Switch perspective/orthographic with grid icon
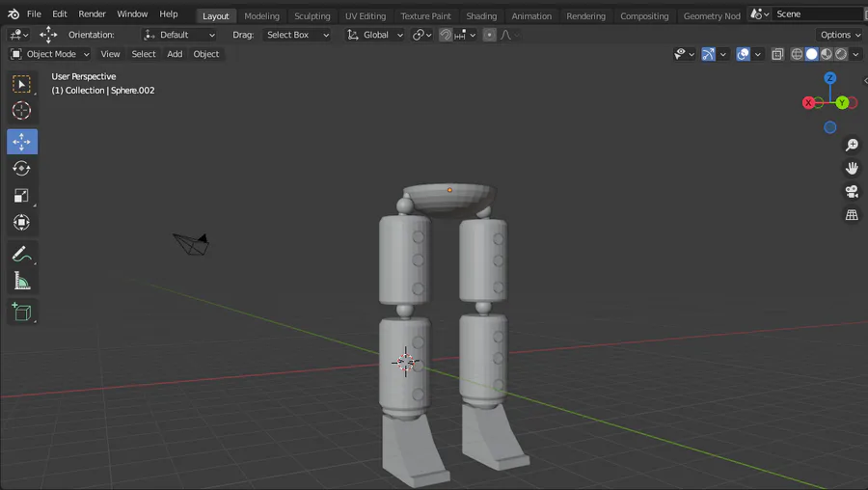Viewport: 868px width, 490px height. (852, 215)
